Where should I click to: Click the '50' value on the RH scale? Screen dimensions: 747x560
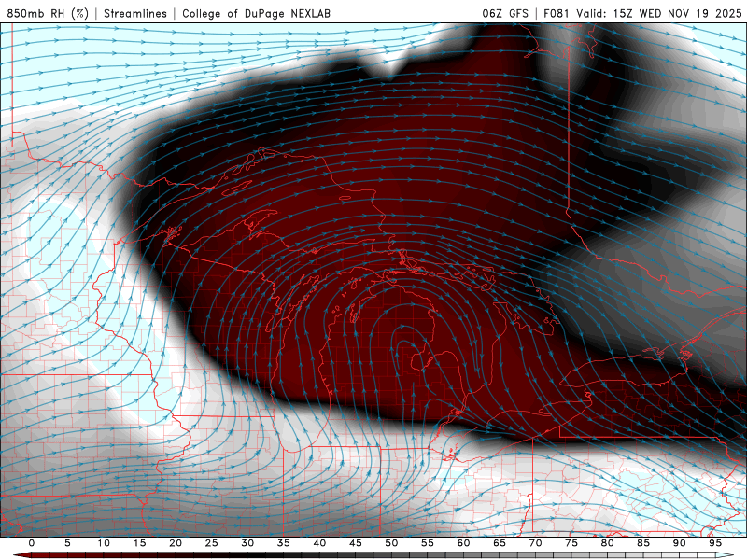391,543
